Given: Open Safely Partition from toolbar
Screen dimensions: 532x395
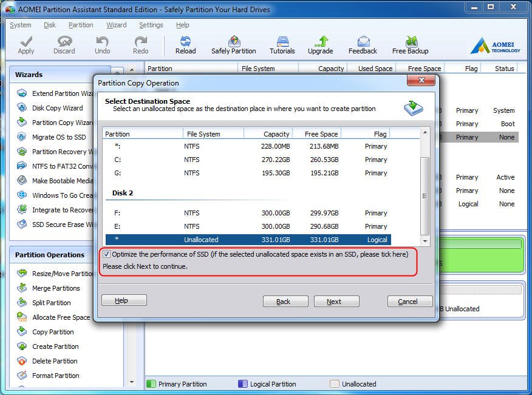Looking at the screenshot, I should pyautogui.click(x=233, y=46).
